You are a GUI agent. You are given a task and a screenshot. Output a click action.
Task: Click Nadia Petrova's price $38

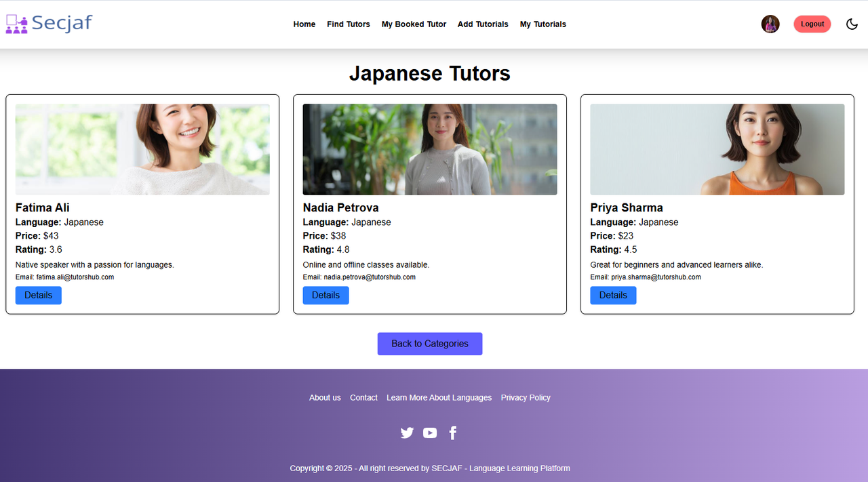(338, 236)
